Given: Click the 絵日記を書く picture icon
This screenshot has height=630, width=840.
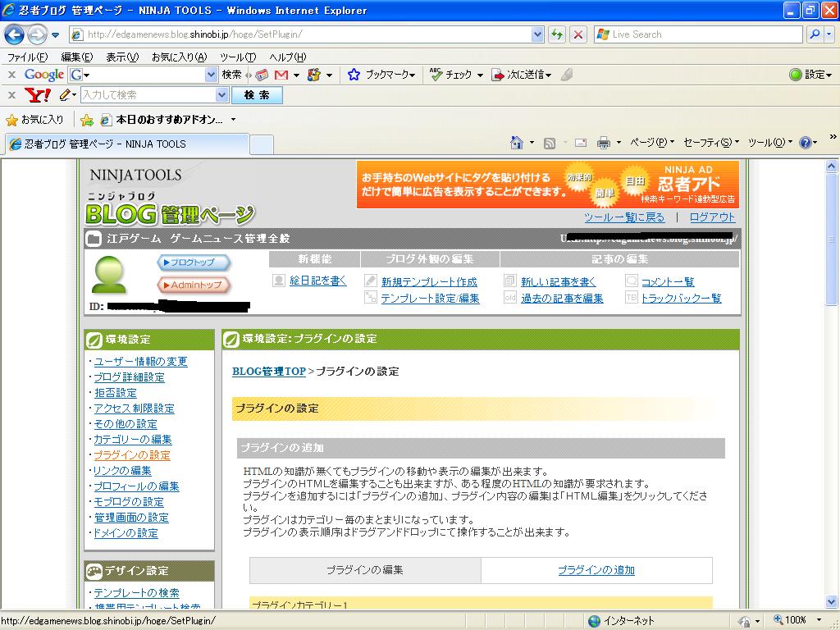Looking at the screenshot, I should (x=279, y=281).
